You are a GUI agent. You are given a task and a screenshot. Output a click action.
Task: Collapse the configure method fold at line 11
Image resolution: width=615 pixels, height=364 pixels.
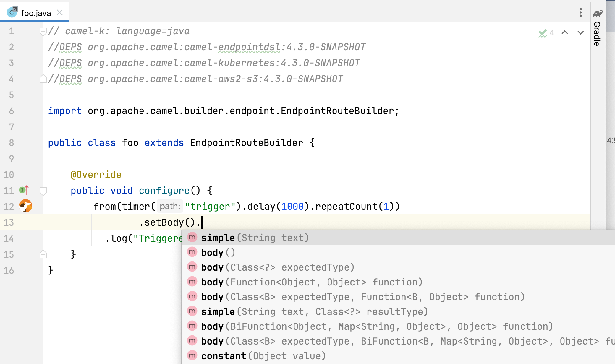tap(43, 191)
